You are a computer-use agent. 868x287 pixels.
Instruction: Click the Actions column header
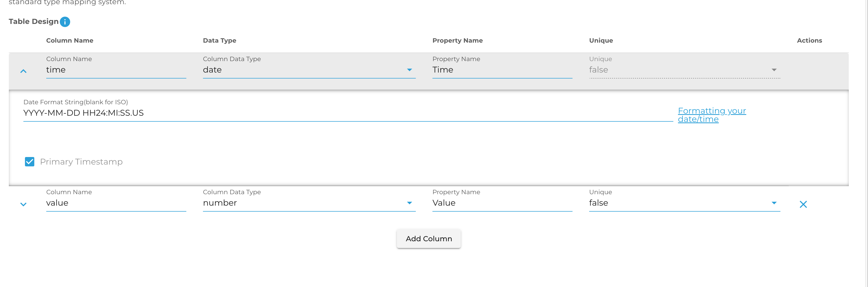coord(809,41)
